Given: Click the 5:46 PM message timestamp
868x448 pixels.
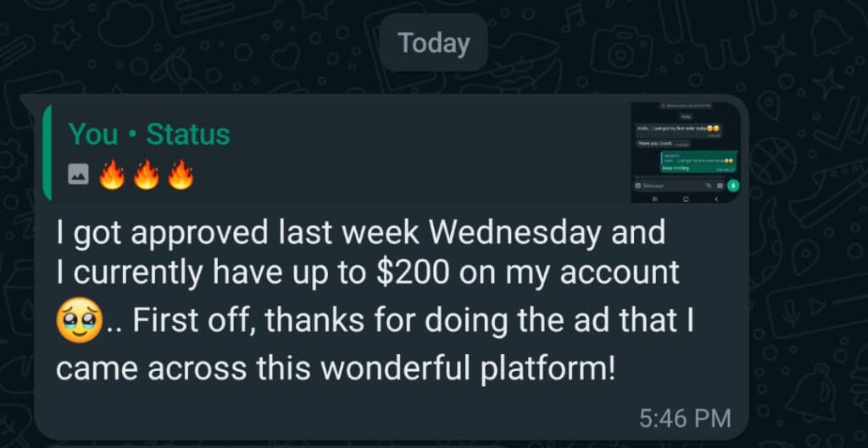Looking at the screenshot, I should [x=686, y=418].
